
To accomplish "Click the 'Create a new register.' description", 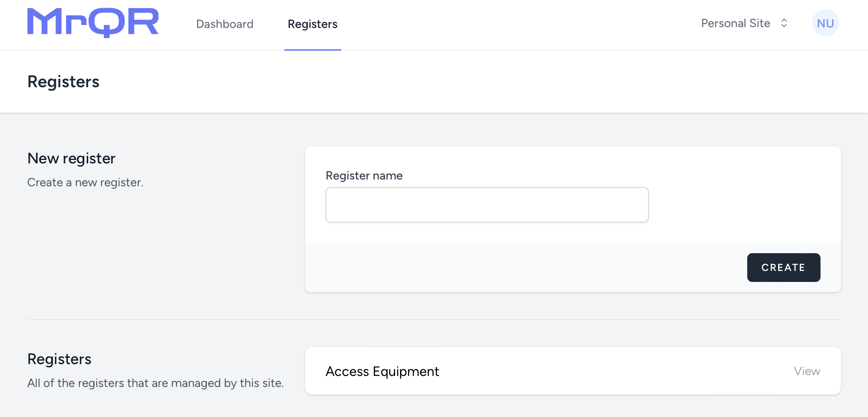I will (x=85, y=182).
